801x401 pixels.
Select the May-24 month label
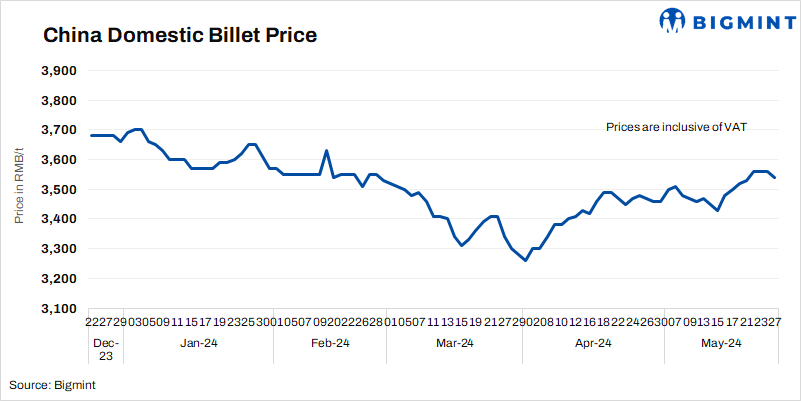tap(720, 343)
